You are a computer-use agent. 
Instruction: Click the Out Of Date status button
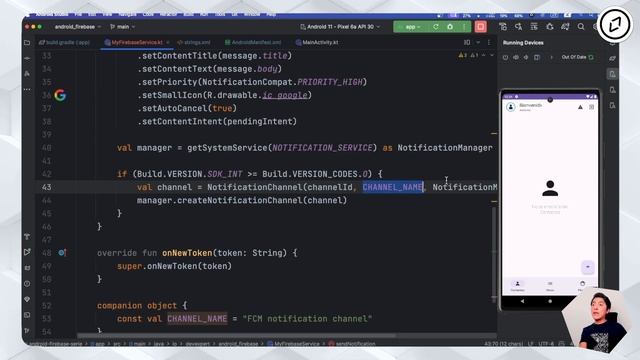tap(577, 57)
